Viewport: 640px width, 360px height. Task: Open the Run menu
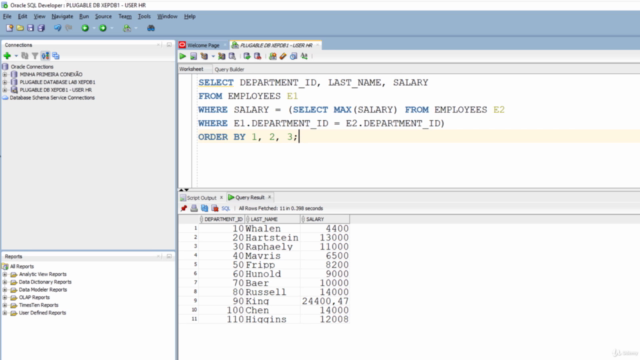click(x=84, y=16)
